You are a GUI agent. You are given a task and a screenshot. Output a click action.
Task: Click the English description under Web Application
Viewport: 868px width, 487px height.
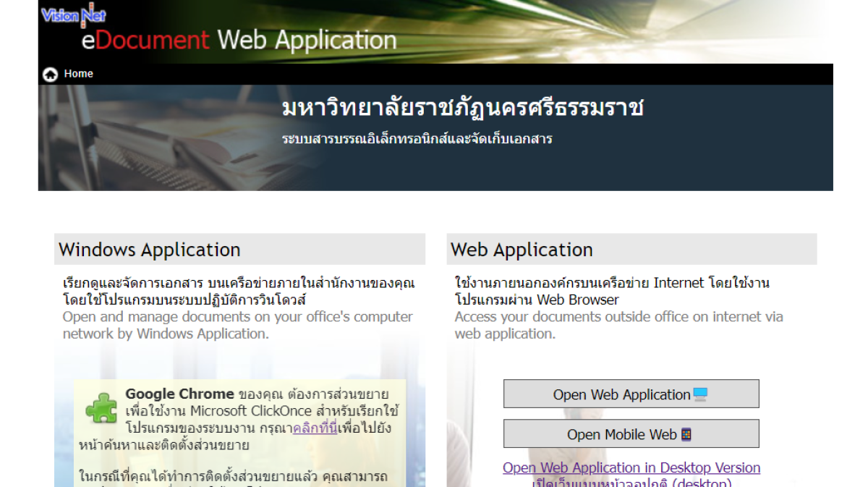618,325
